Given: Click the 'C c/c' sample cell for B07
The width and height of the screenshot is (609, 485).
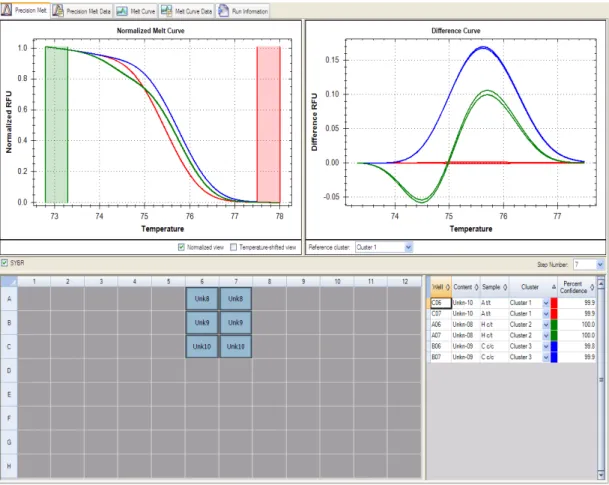Looking at the screenshot, I should click(x=494, y=357).
